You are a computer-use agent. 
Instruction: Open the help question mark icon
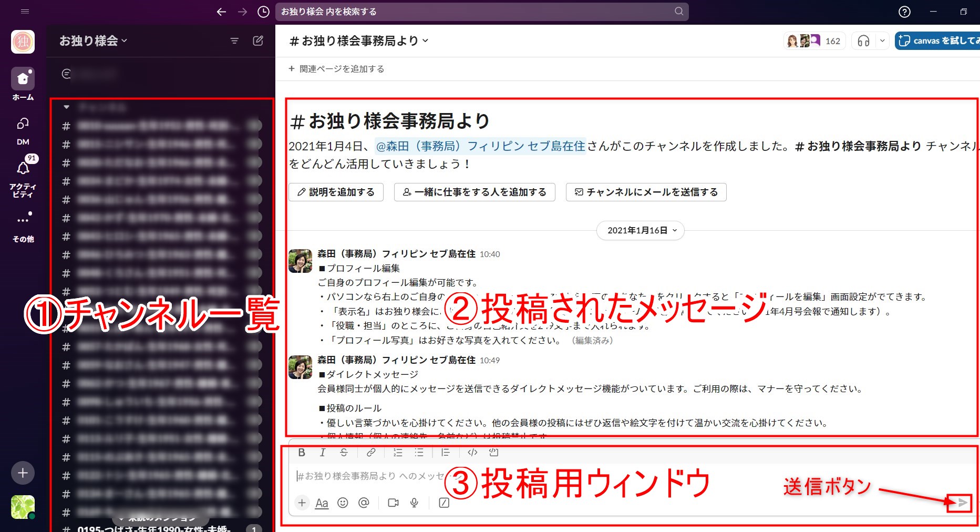[904, 12]
